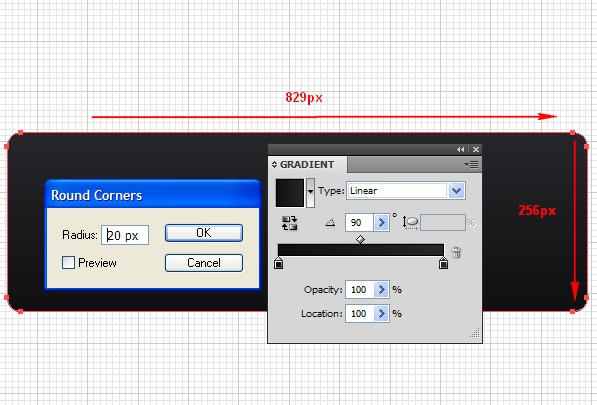Click the aspect ratio icon

(x=410, y=223)
